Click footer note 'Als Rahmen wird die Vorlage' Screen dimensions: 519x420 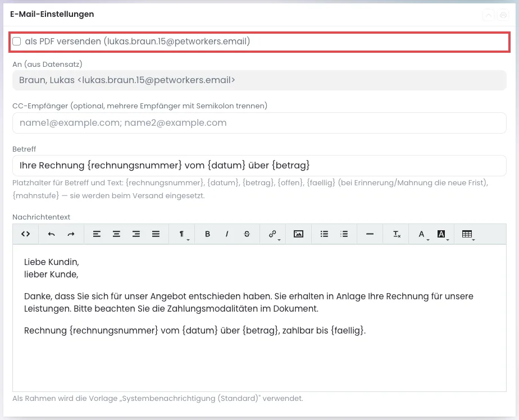click(157, 399)
